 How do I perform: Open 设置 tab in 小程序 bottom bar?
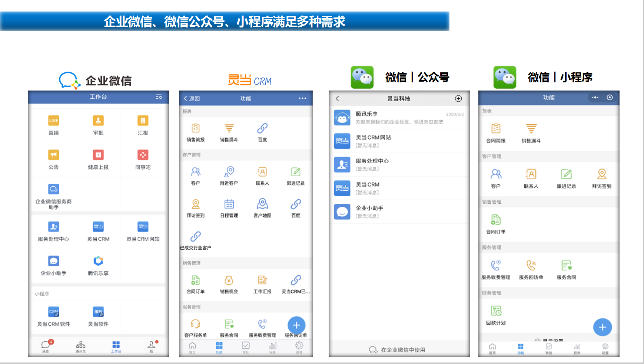click(x=605, y=348)
